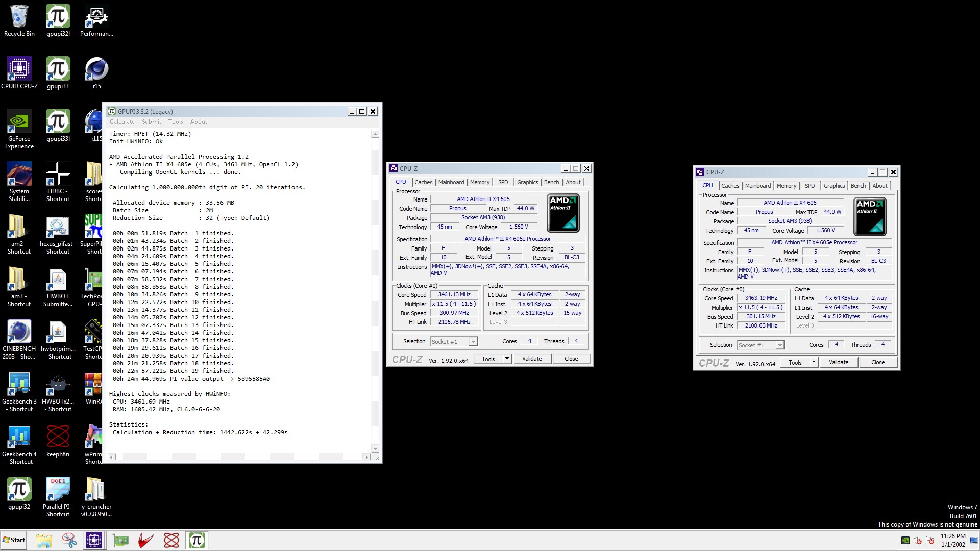
Task: Click Validate button in right CPU-Z
Action: click(x=839, y=362)
